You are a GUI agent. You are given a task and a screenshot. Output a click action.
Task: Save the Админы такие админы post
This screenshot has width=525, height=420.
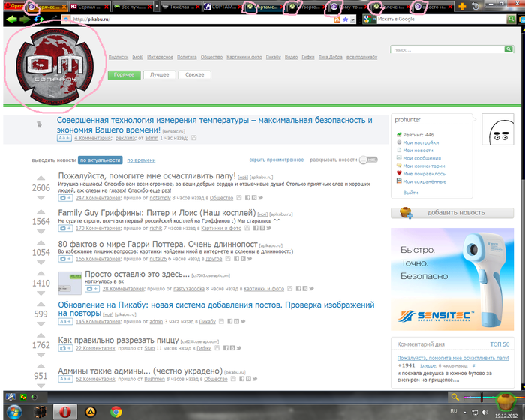(x=233, y=379)
